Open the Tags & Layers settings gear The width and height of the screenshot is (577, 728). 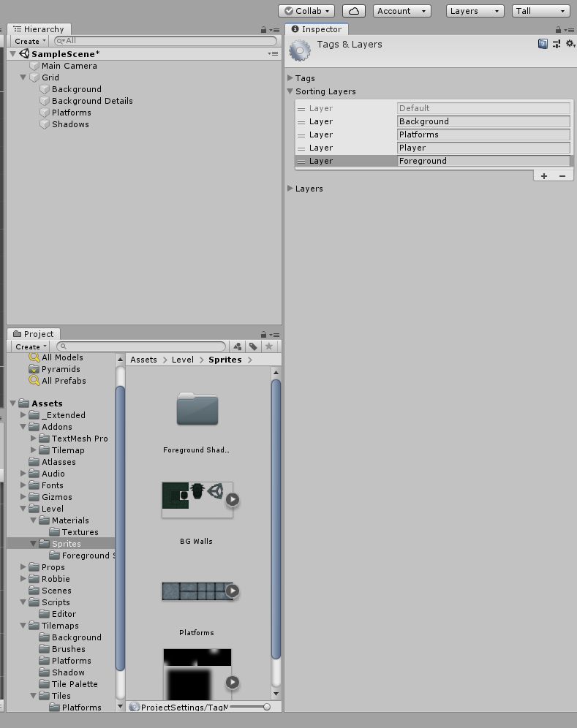pos(570,44)
